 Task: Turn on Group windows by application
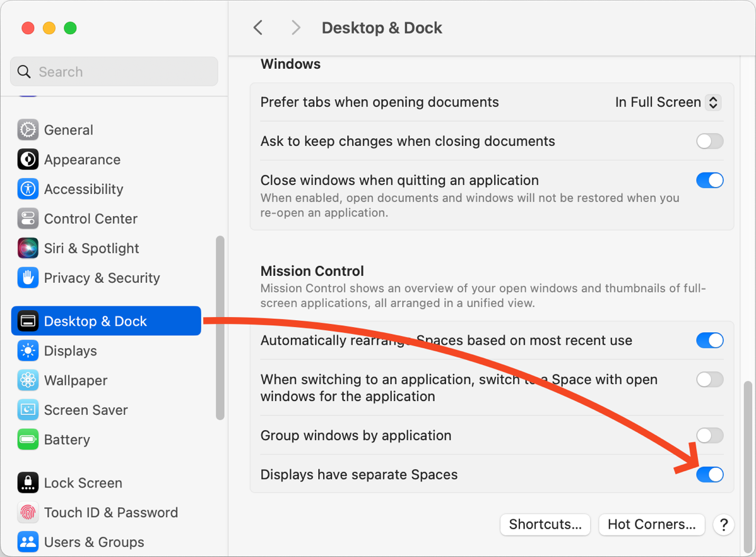coord(709,436)
